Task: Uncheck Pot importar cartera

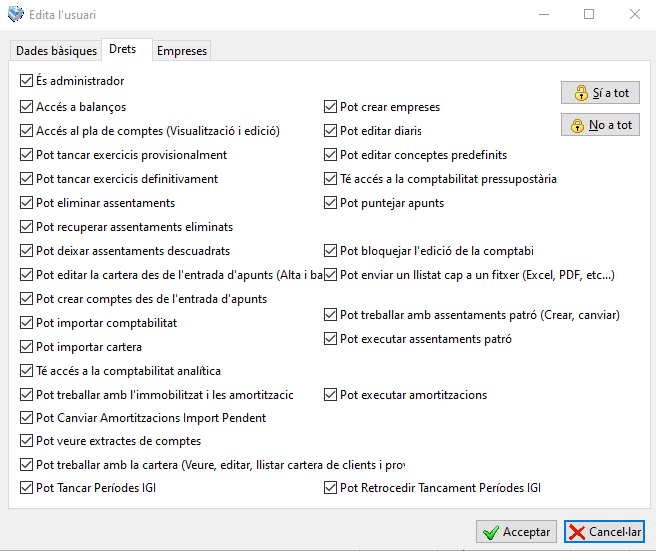Action: pyautogui.click(x=26, y=346)
